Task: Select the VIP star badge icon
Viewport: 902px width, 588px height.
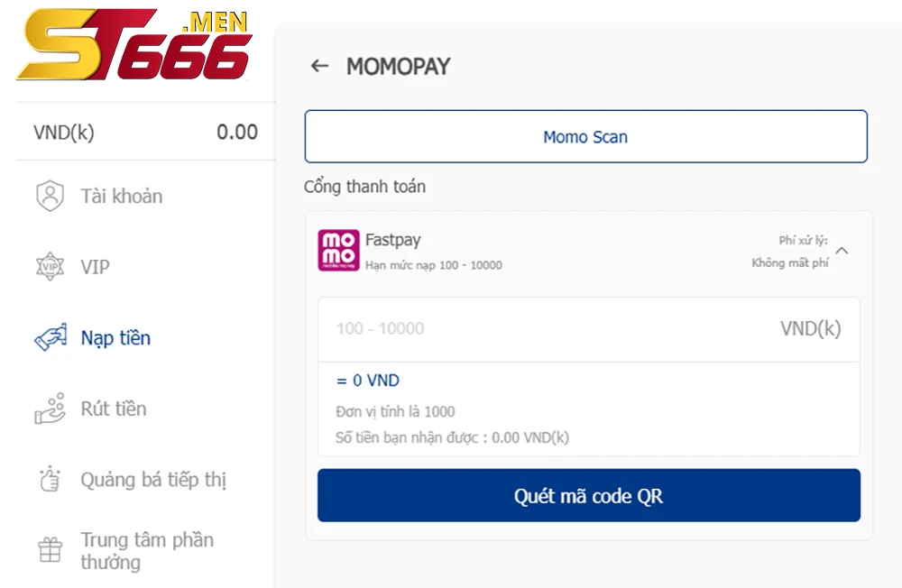Action: click(x=50, y=266)
